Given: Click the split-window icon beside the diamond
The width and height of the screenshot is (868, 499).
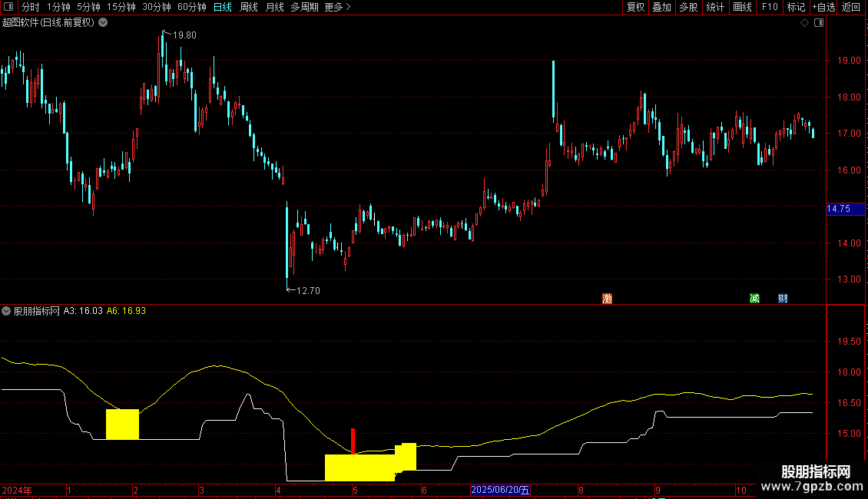Looking at the screenshot, I should coord(819,23).
